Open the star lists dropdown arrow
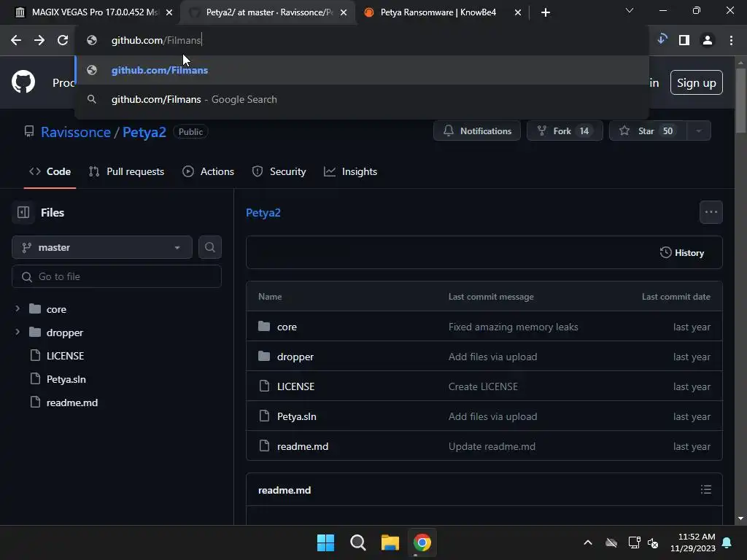The height and width of the screenshot is (560, 747). coord(699,131)
